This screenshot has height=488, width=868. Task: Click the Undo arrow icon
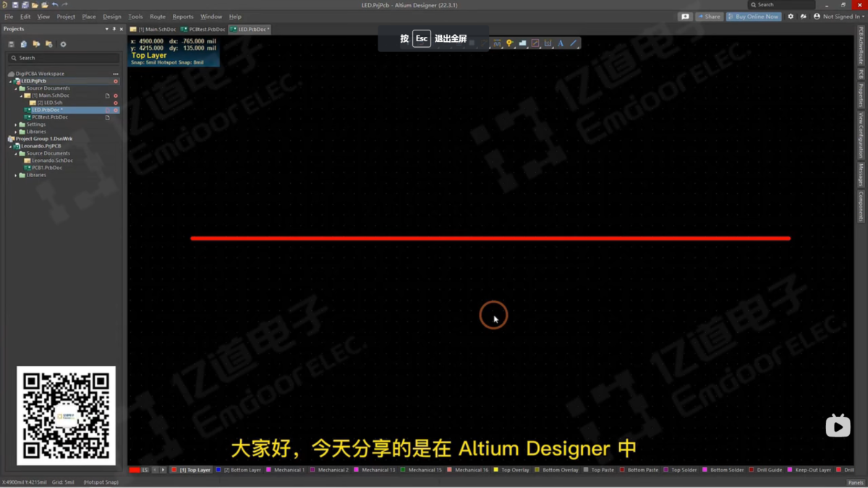click(55, 5)
